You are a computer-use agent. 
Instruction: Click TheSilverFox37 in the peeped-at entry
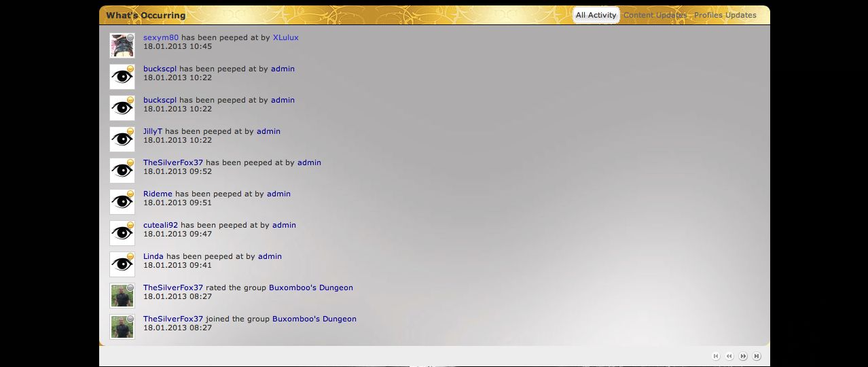click(173, 162)
